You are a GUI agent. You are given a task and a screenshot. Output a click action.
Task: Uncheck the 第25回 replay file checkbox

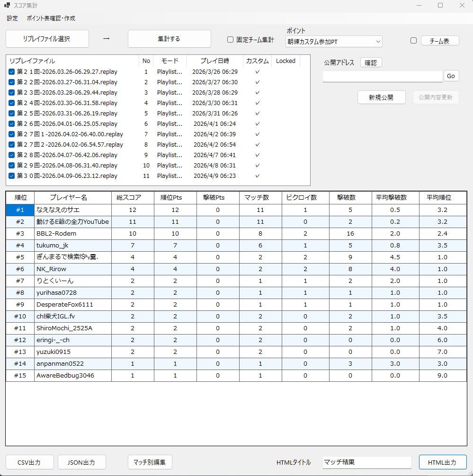(11, 114)
